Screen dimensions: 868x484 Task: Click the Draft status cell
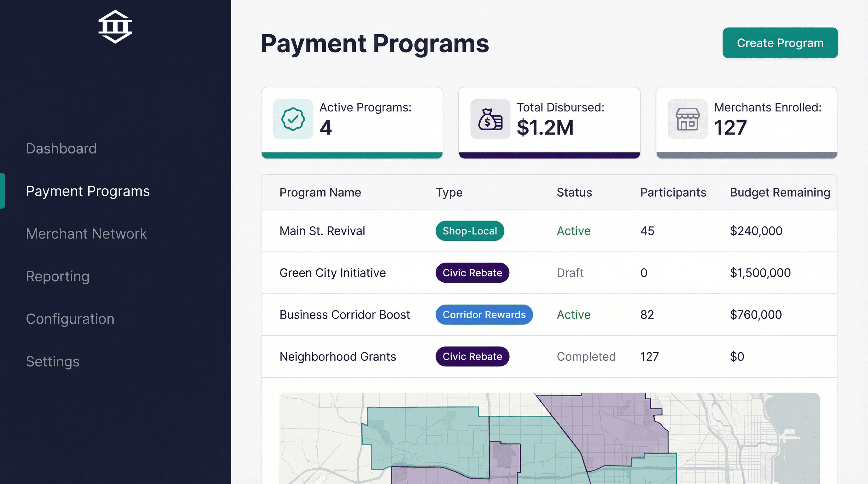click(x=570, y=273)
